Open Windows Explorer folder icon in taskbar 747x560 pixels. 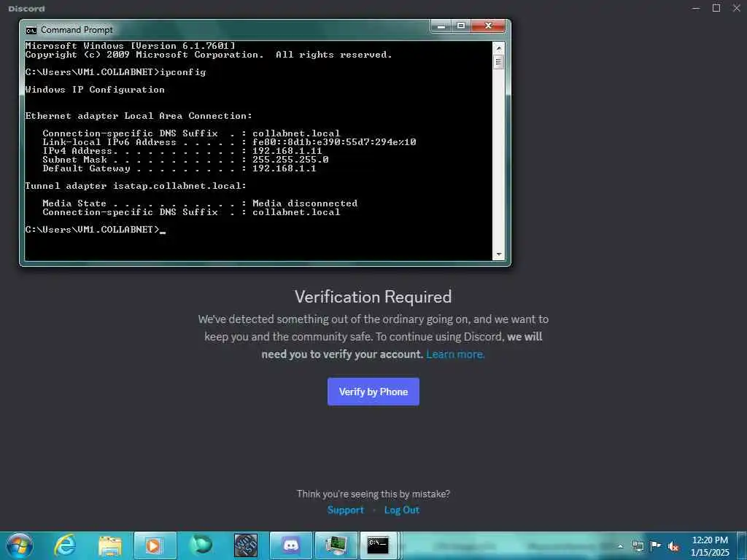point(110,545)
